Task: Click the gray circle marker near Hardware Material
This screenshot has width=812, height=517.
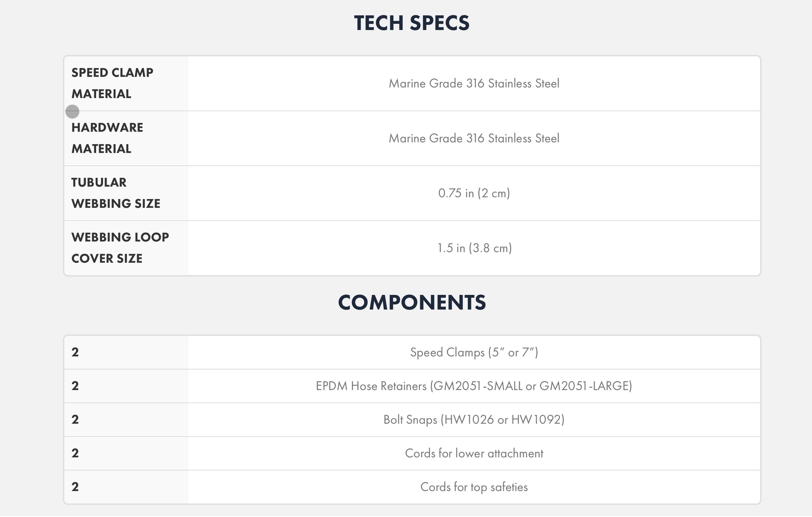Action: 72,112
